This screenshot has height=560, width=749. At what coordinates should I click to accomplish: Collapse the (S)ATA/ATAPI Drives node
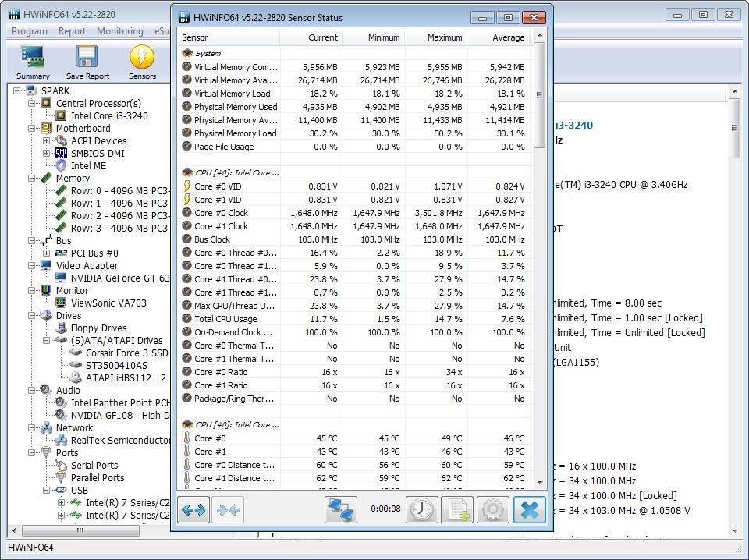pyautogui.click(x=46, y=340)
